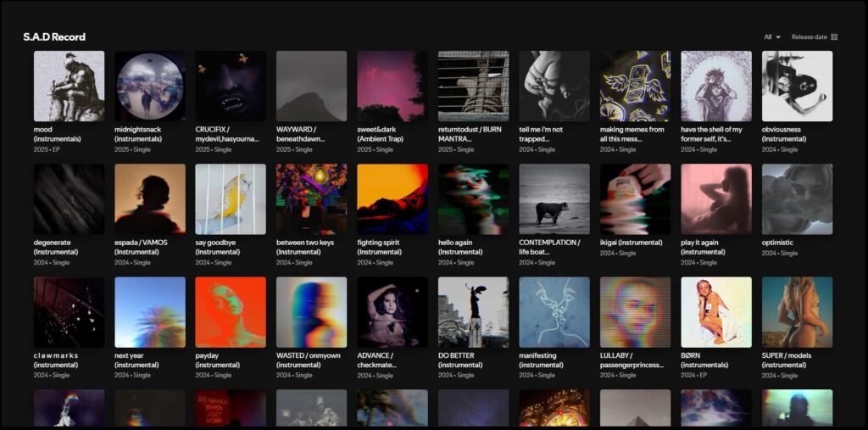Open the LULLABY / passengerprincess cover
868x430 pixels.
[636, 312]
